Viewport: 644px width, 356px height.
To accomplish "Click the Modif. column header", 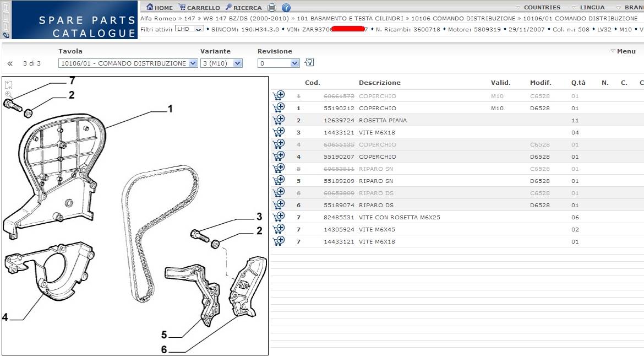I will coord(541,83).
